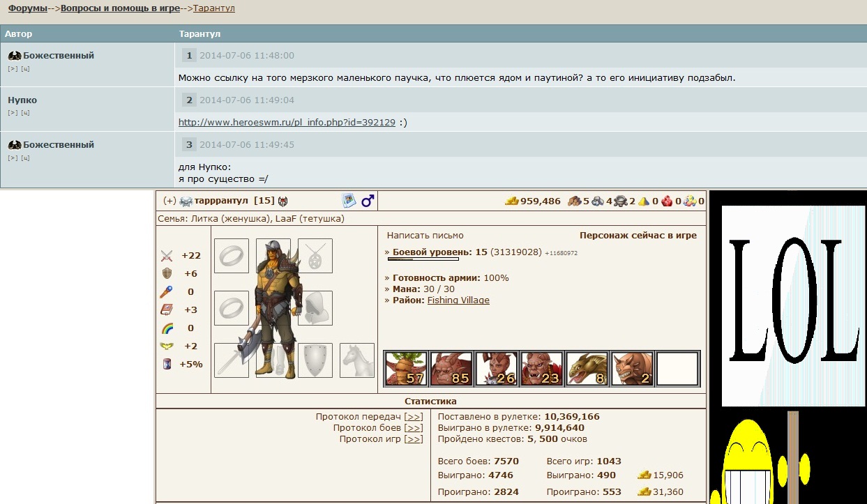Click the winged morale stat icon
The width and height of the screenshot is (867, 504).
pos(167,346)
